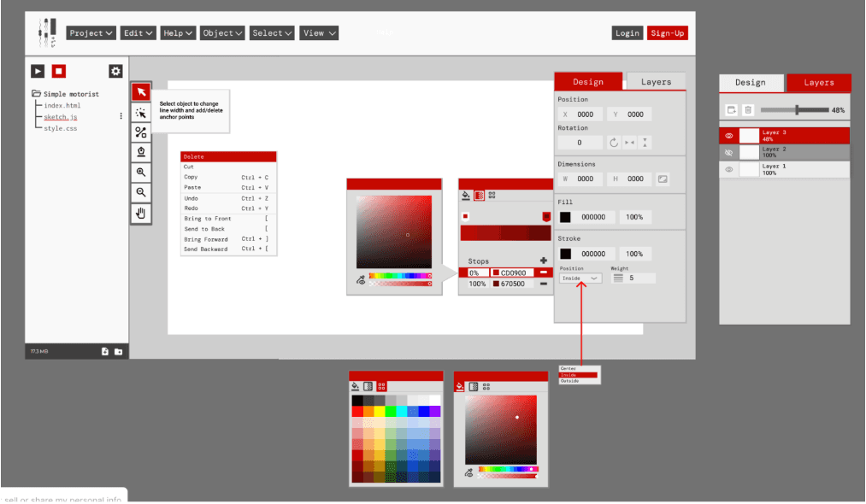The height and width of the screenshot is (504, 866).
Task: Click aspect ratio lock icon by Dimensions
Action: click(663, 179)
